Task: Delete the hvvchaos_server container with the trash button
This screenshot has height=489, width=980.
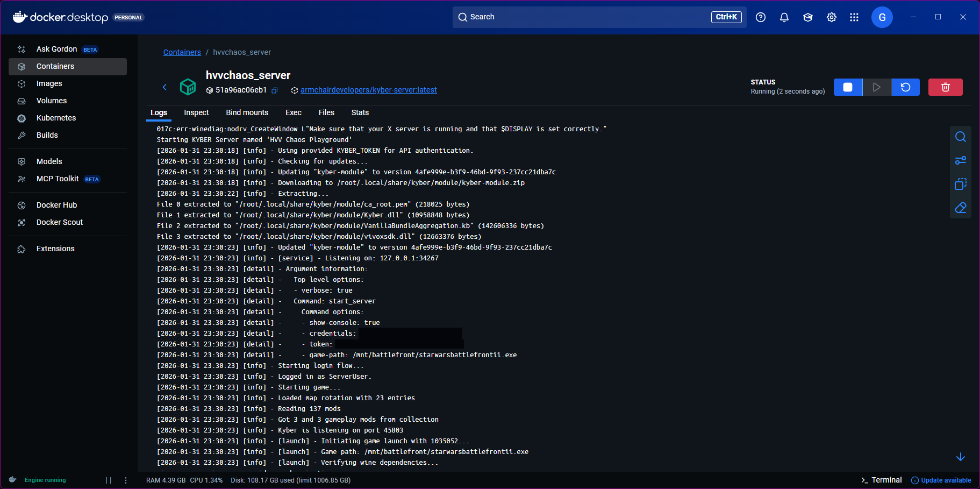Action: point(946,87)
